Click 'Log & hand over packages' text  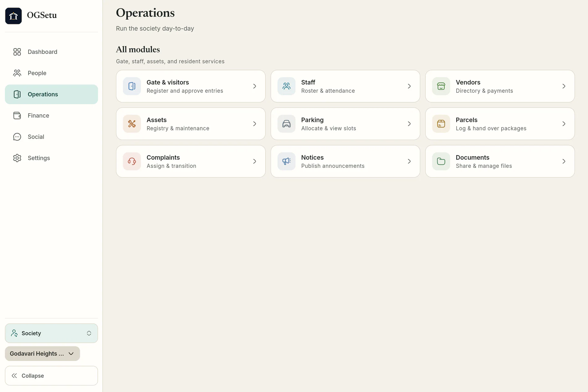(491, 128)
